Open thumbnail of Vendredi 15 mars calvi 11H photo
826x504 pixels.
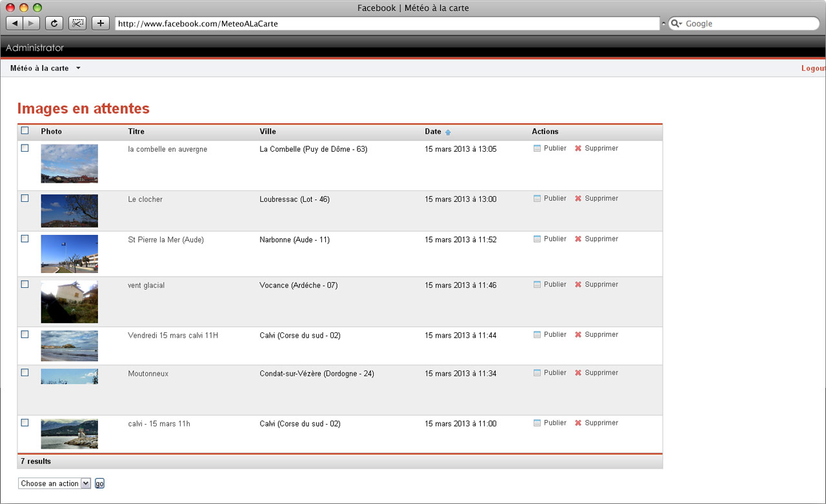point(70,346)
